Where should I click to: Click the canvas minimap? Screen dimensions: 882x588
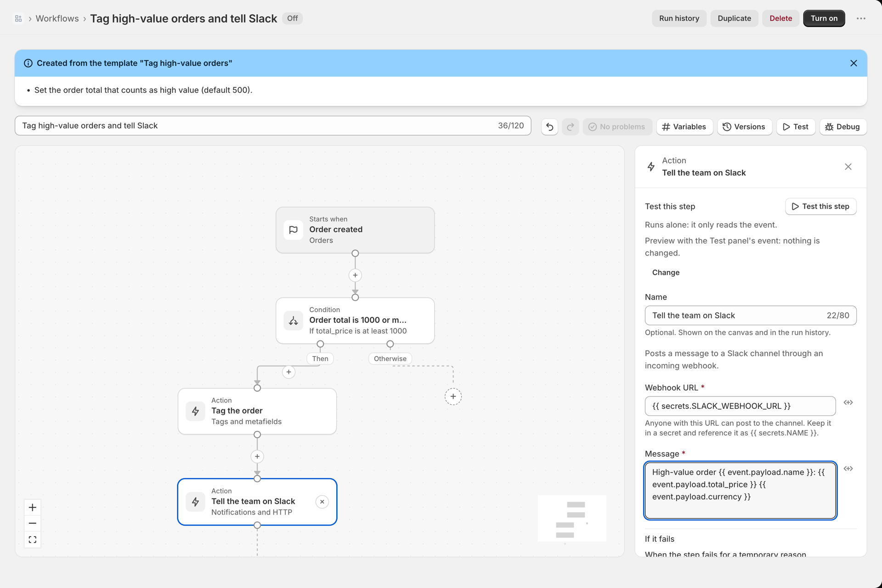572,518
